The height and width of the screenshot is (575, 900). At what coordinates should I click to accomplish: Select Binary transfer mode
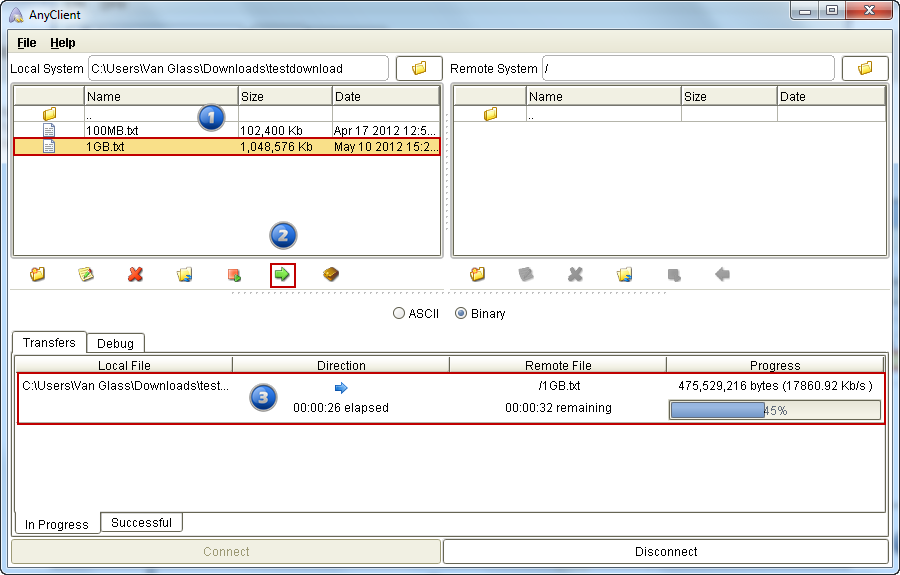tap(461, 313)
